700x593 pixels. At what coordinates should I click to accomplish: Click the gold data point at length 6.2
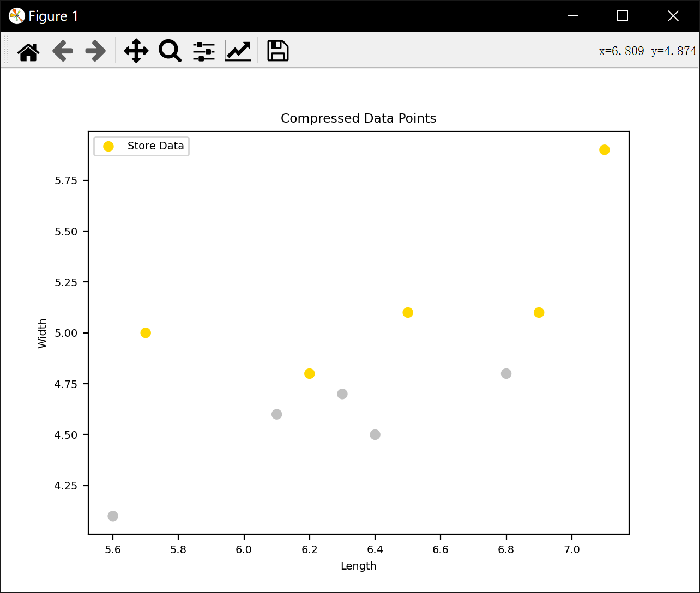click(310, 374)
